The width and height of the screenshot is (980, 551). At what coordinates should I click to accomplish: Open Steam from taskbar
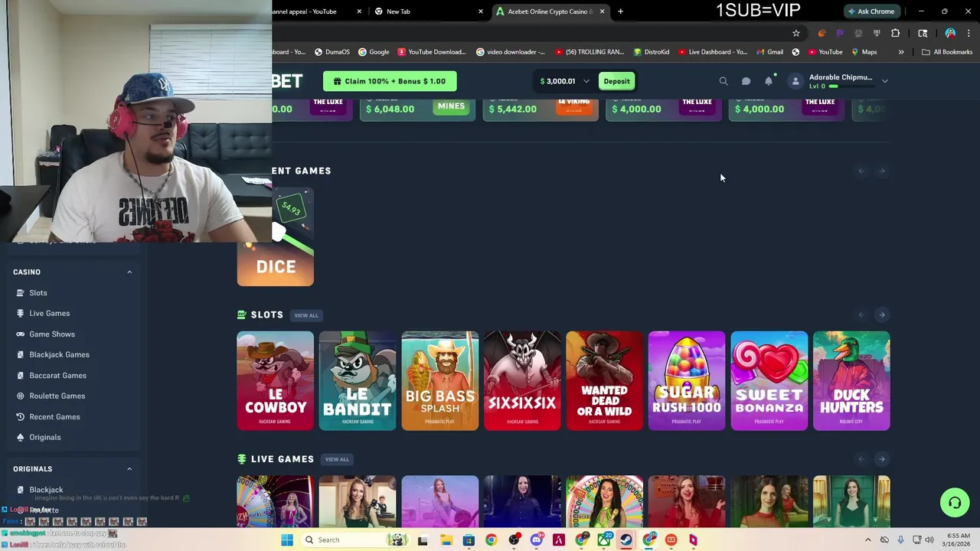coord(626,540)
